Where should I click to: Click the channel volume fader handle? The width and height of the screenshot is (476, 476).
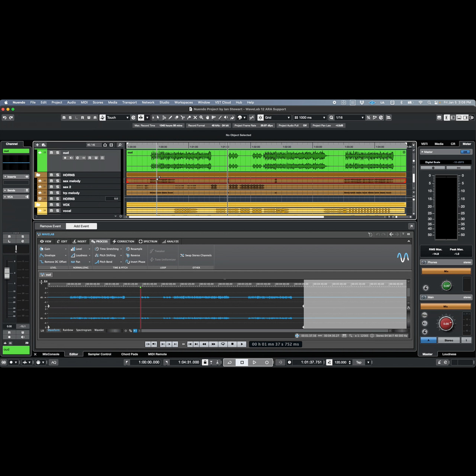click(7, 273)
